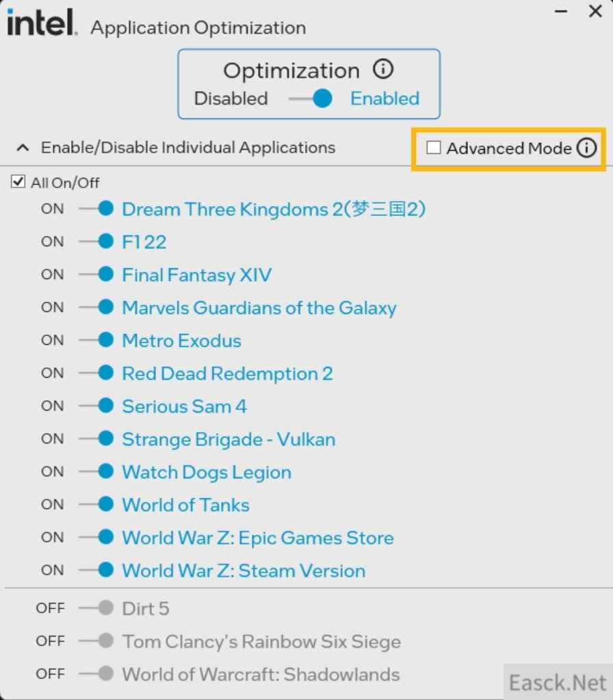Select Marvels Guardians of the Galaxy entry
The width and height of the screenshot is (613, 700).
259,308
